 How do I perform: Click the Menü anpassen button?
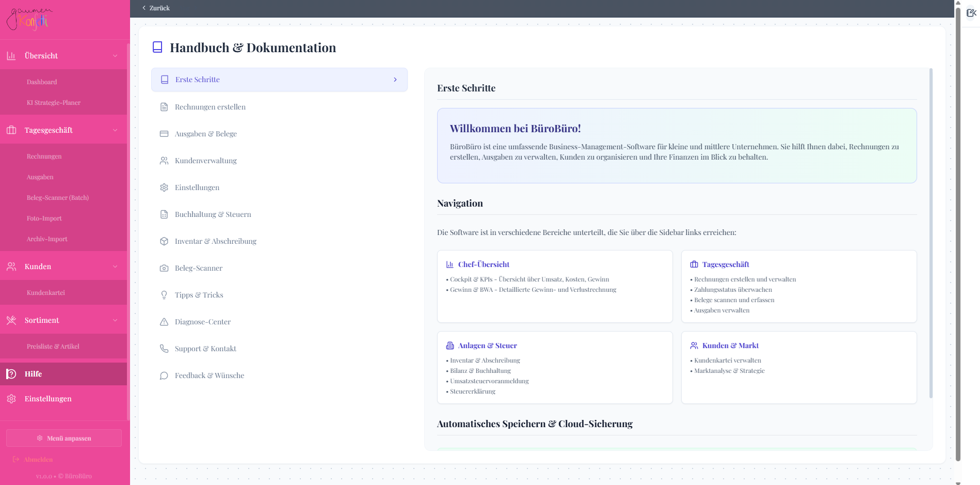pyautogui.click(x=64, y=438)
